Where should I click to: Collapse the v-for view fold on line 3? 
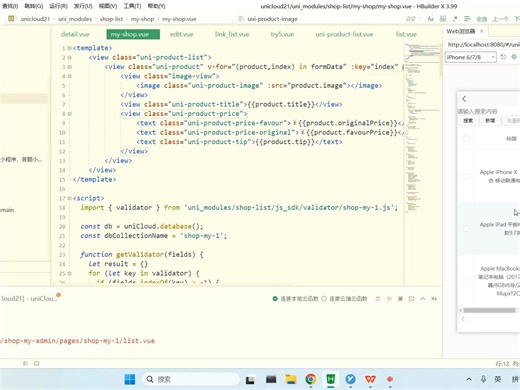pyautogui.click(x=69, y=67)
